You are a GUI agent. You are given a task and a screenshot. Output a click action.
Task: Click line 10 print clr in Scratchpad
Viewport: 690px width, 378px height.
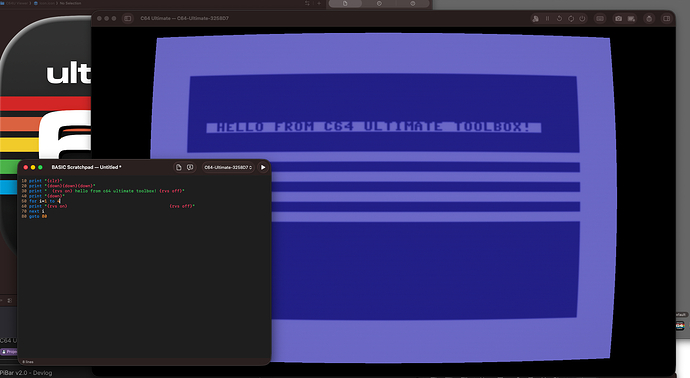point(42,181)
